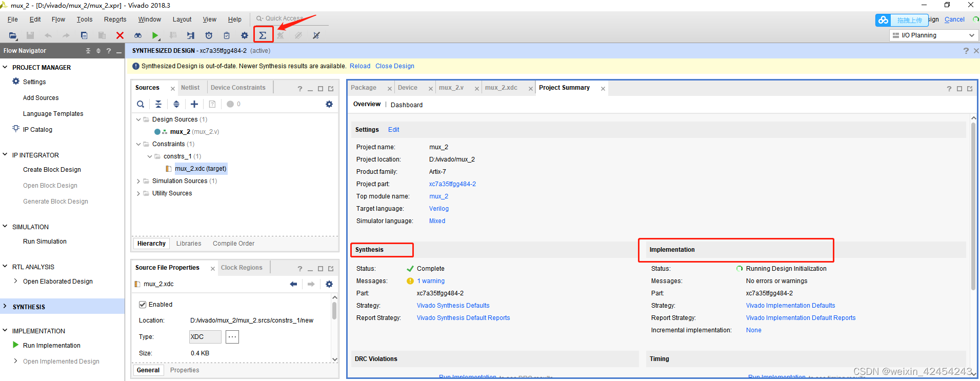
Task: Click the Project Summary vertical scrollbar
Action: point(973,206)
